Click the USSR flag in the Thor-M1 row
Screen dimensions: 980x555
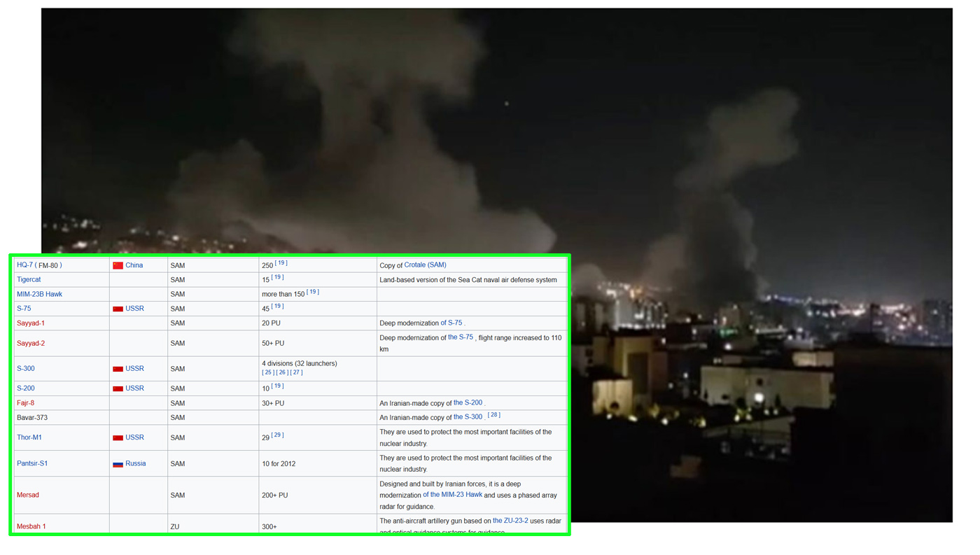click(x=118, y=438)
